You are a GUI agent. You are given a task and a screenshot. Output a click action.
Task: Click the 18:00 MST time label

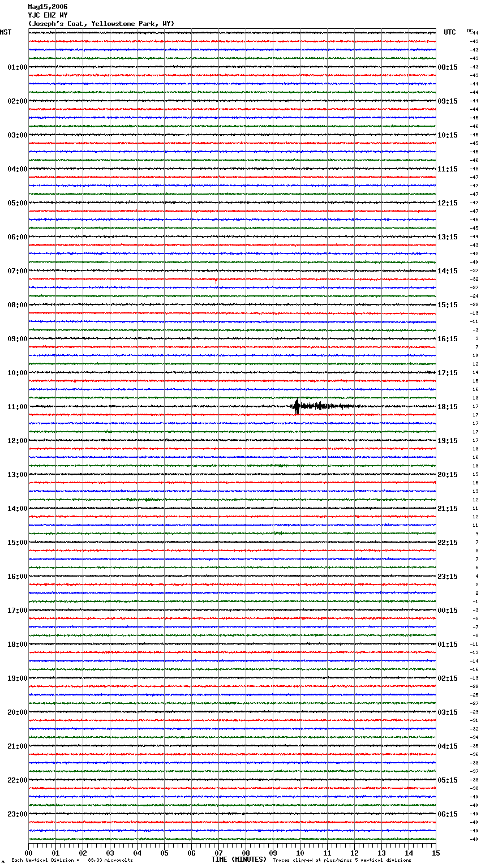tap(18, 644)
